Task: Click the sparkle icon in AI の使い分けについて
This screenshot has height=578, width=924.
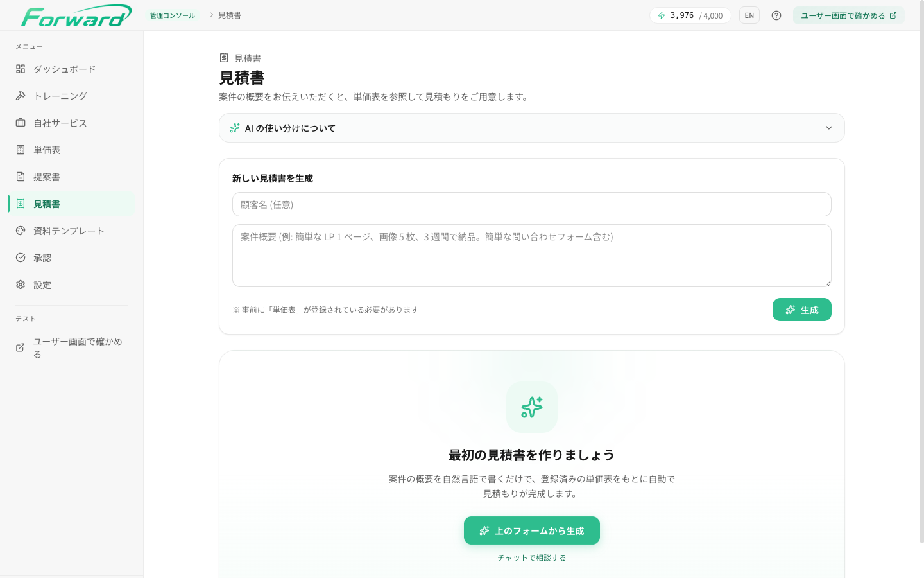Action: 235,128
